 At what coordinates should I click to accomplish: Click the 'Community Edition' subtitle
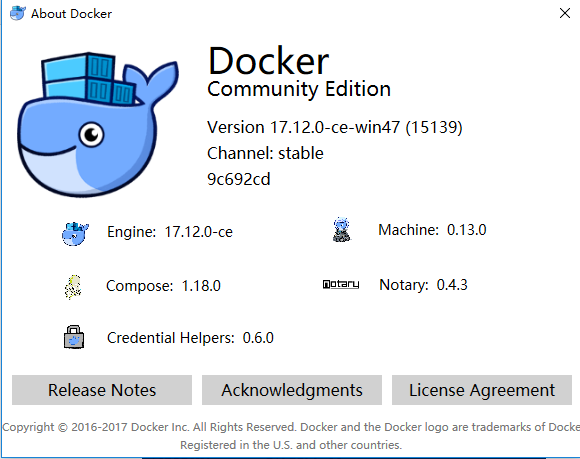[x=299, y=90]
